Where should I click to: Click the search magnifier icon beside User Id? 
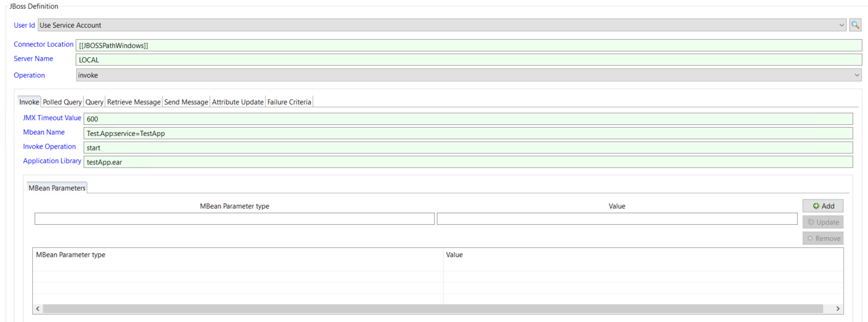(x=855, y=25)
